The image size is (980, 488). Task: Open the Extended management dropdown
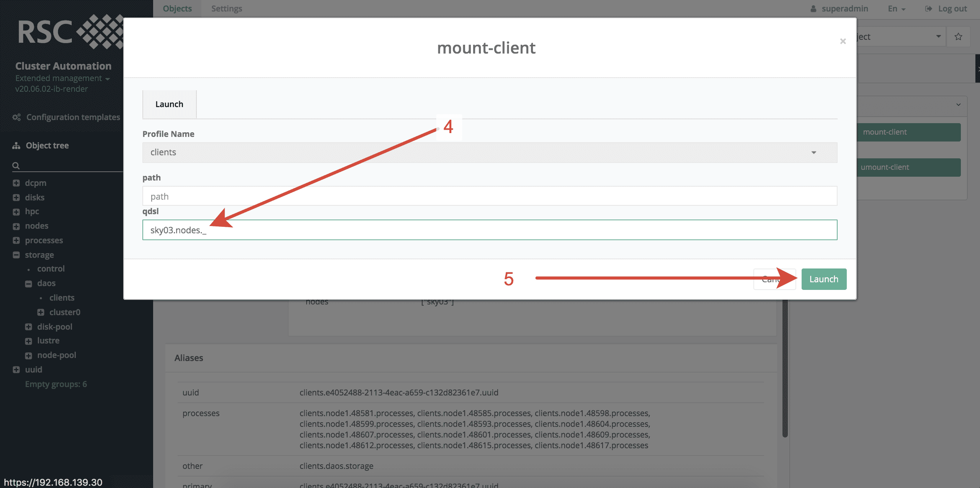[108, 78]
